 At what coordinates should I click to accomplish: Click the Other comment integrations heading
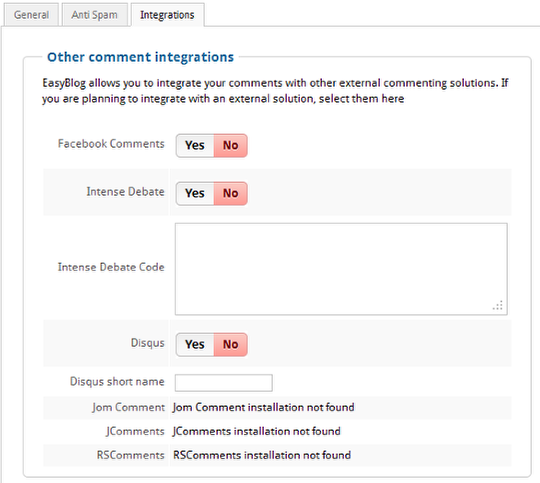[x=141, y=57]
